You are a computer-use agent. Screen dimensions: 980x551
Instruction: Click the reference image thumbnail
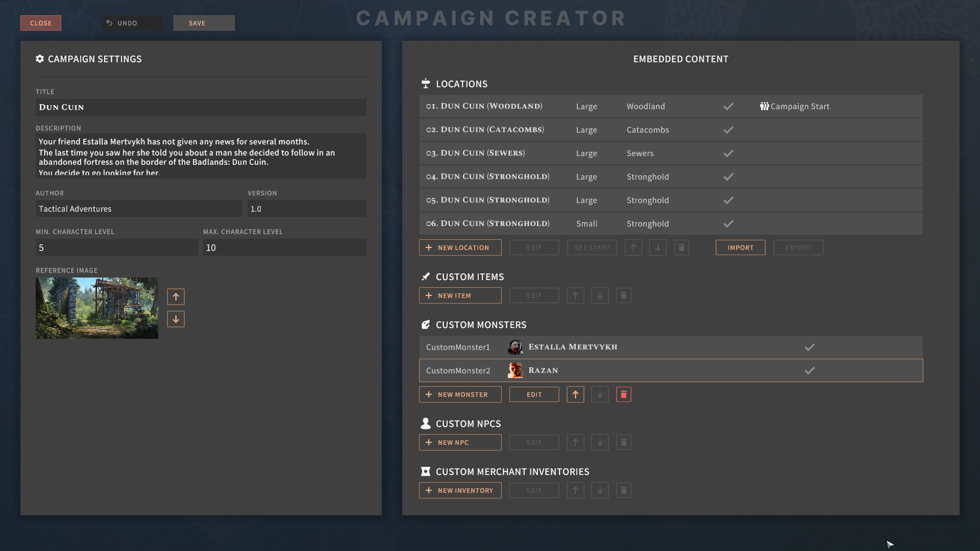pyautogui.click(x=97, y=308)
